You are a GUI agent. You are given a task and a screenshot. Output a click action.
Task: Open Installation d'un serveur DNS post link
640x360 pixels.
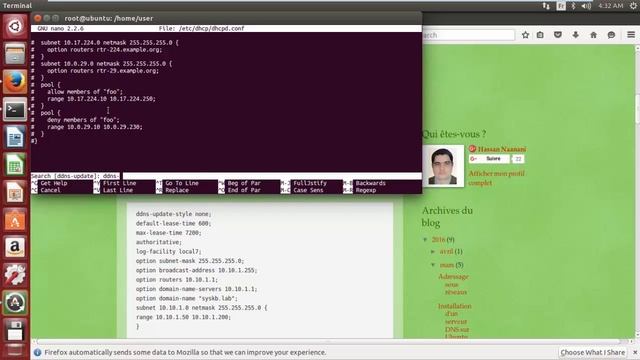tap(455, 322)
